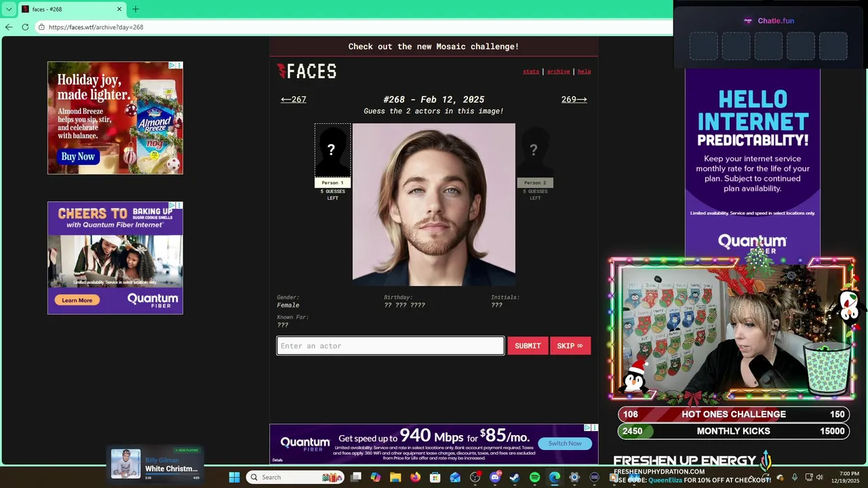Open Task View on taskbar

(x=356, y=477)
